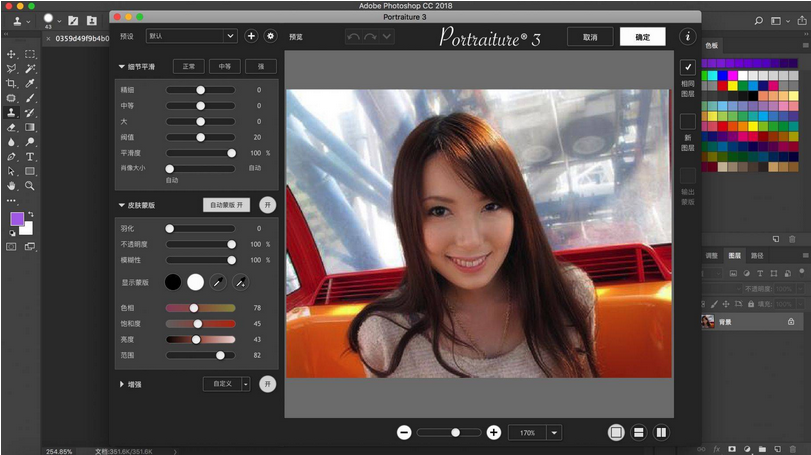
Task: Enable the 输出蒙版 checkbox
Action: click(687, 176)
